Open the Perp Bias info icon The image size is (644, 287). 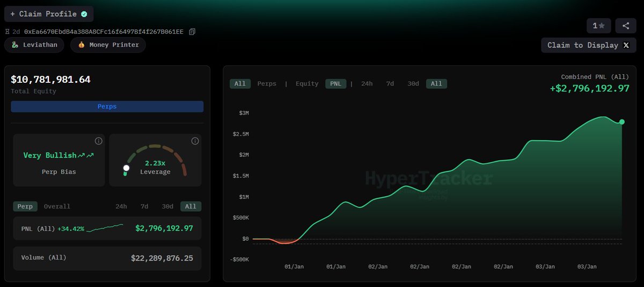click(99, 141)
